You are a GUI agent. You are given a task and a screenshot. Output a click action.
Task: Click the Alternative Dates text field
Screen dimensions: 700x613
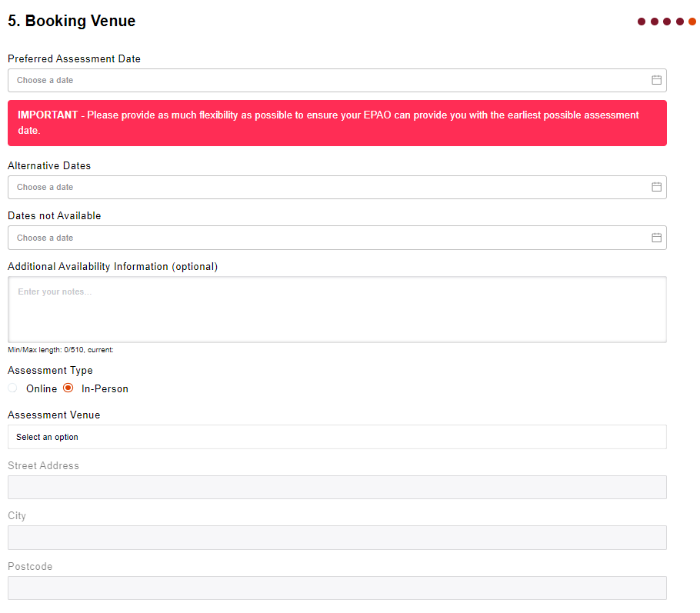pyautogui.click(x=323, y=187)
